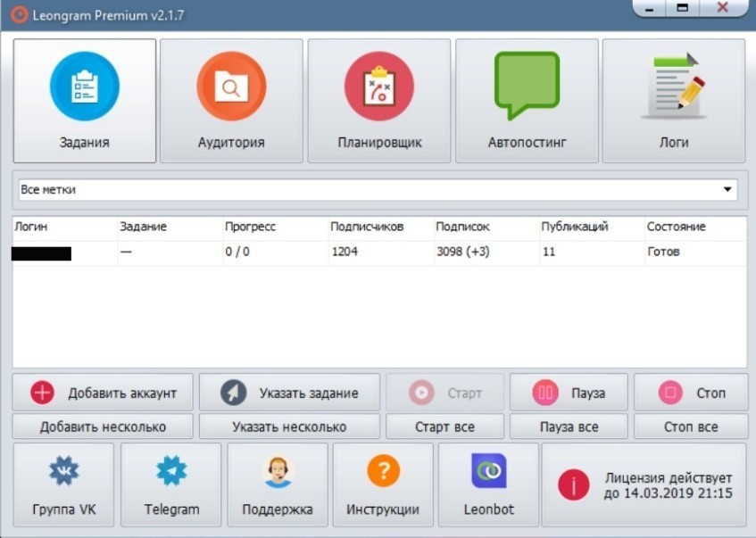Click Добавить аккаунт button
The image size is (756, 538).
(x=103, y=393)
